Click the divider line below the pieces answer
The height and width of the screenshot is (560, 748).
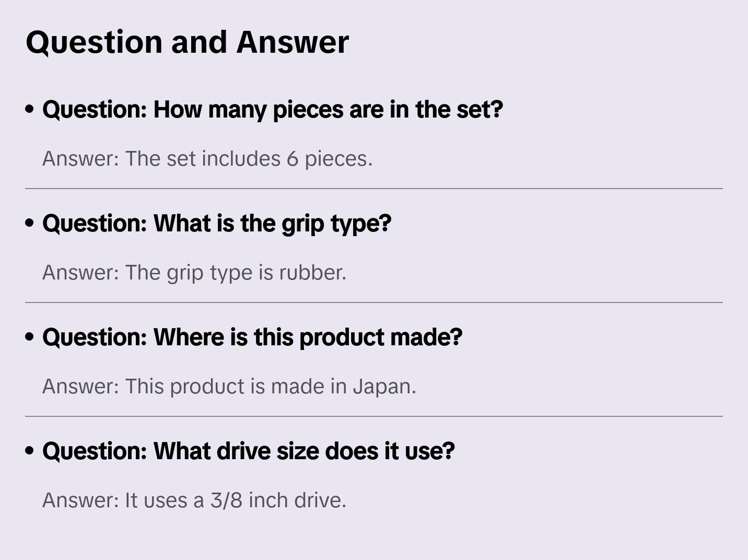[x=374, y=189]
